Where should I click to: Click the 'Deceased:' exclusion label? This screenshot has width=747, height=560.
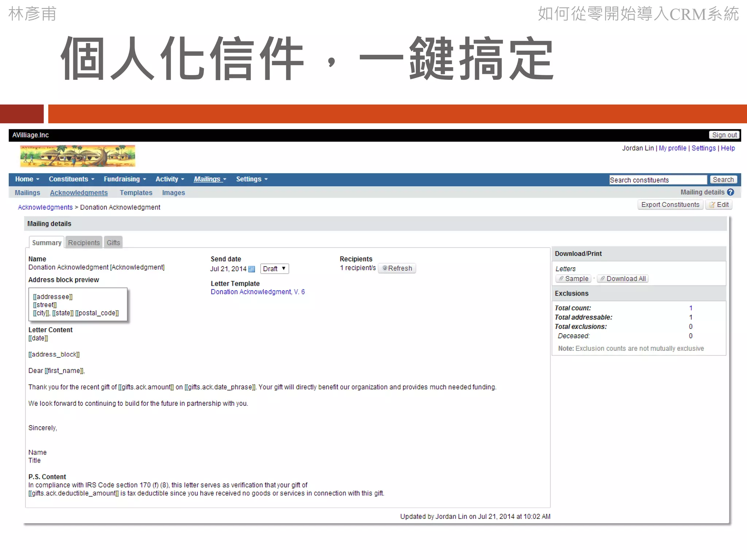574,336
